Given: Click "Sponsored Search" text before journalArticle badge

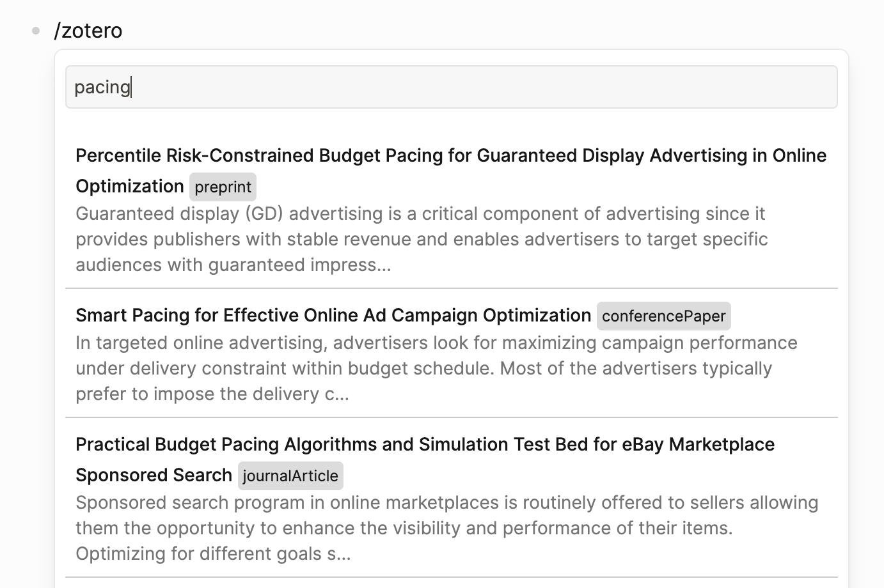Looking at the screenshot, I should (154, 475).
